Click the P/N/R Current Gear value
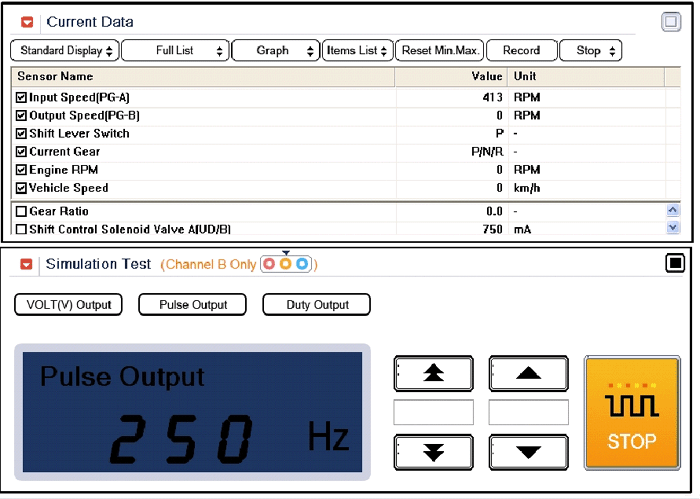Viewport: 700px width, 499px height. 487,152
